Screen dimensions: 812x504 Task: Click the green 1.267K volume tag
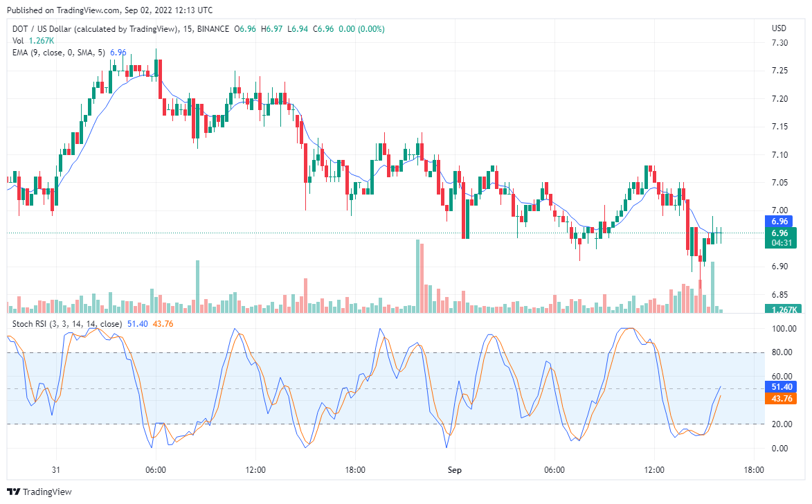[783, 309]
